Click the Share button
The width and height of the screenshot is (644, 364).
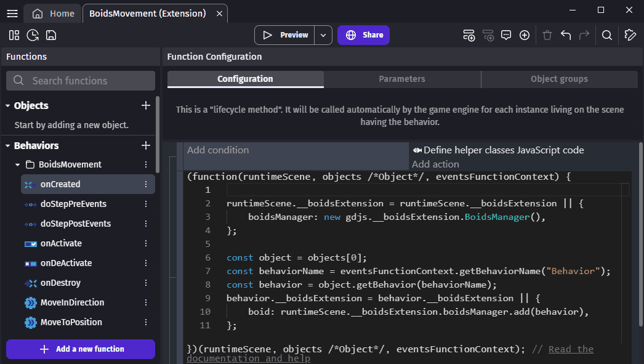(x=363, y=35)
